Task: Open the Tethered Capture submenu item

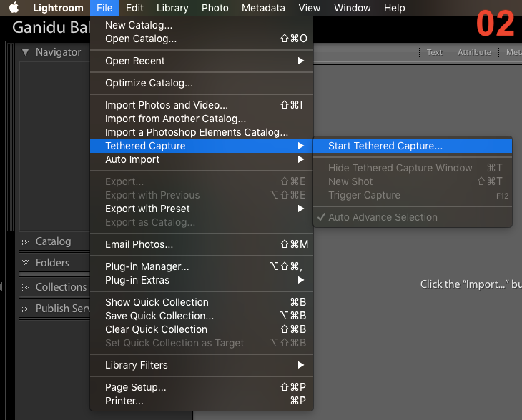Action: pyautogui.click(x=202, y=146)
